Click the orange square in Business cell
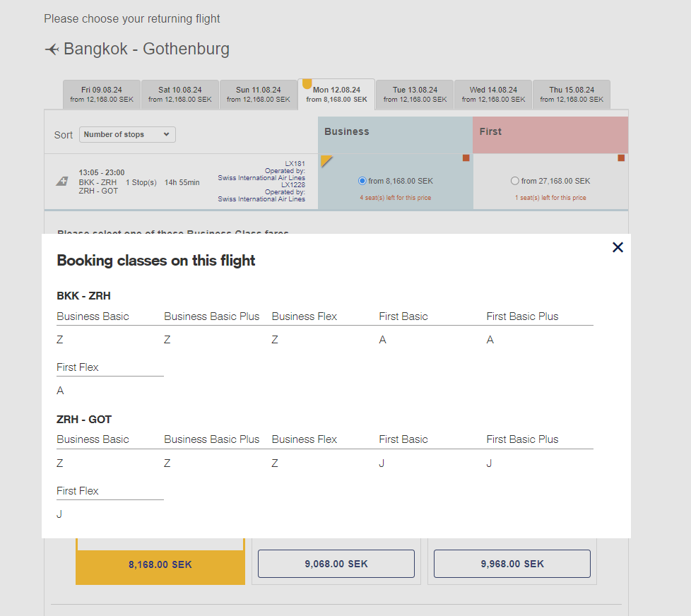The height and width of the screenshot is (616, 691). [466, 158]
